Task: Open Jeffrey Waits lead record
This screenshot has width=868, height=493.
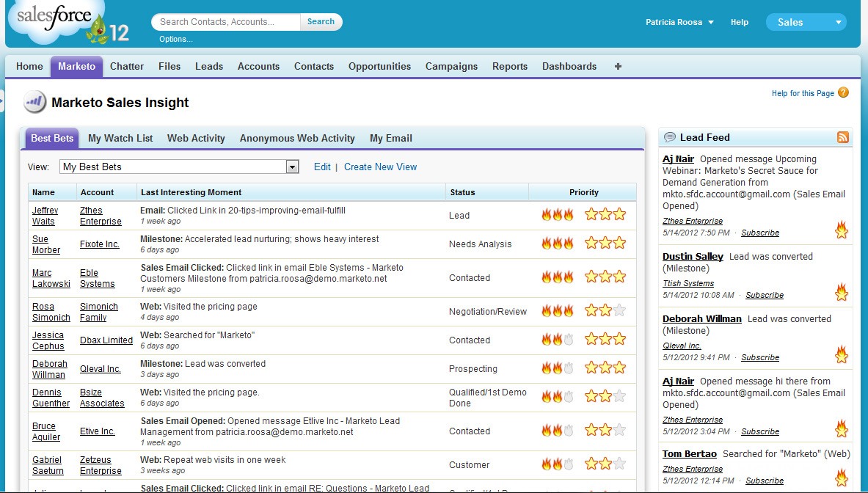Action: tap(45, 216)
